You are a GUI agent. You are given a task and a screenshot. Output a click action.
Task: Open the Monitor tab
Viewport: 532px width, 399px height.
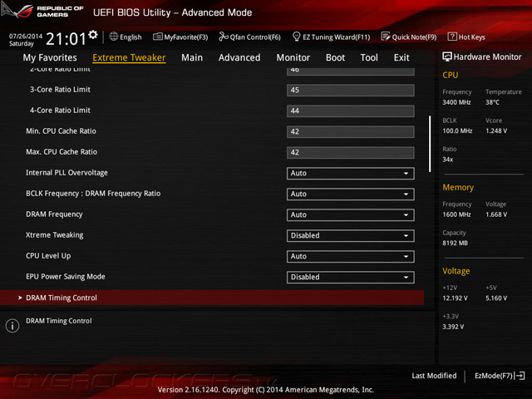293,57
